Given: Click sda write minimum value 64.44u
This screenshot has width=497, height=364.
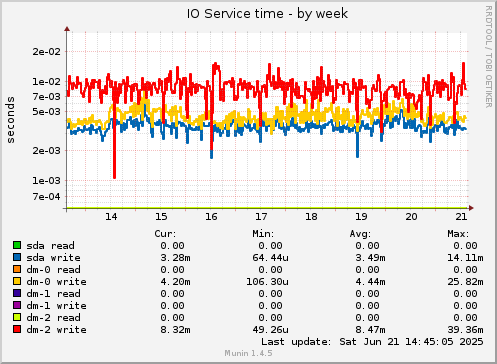Looking at the screenshot, I should coord(270,258).
